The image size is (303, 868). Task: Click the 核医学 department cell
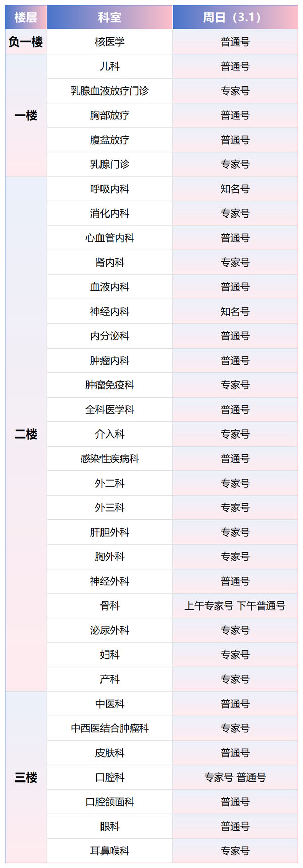110,42
